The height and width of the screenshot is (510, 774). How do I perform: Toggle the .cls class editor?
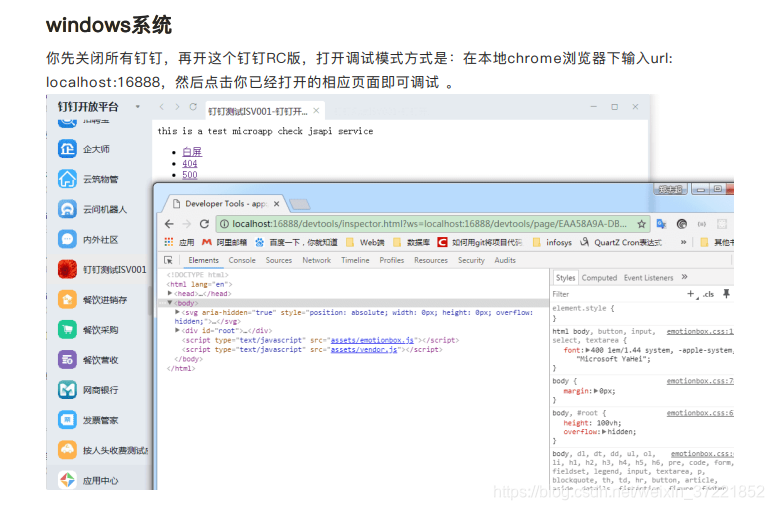(708, 294)
